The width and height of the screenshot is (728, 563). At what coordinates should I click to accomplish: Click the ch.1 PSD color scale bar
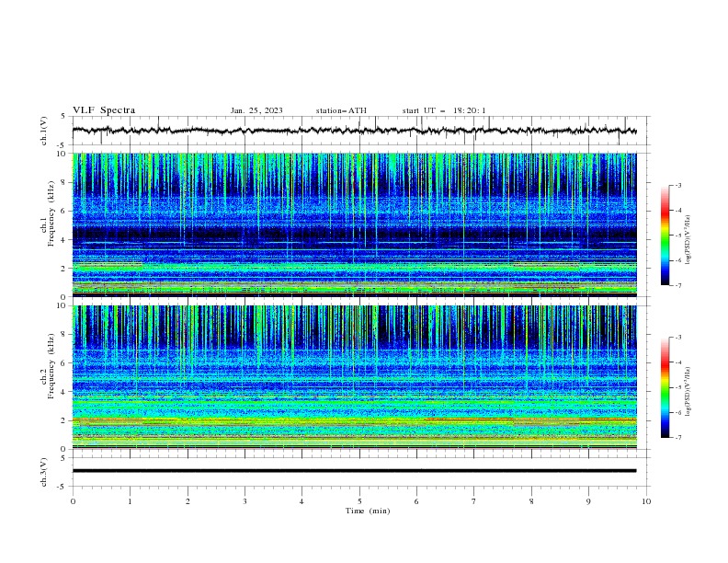665,236
